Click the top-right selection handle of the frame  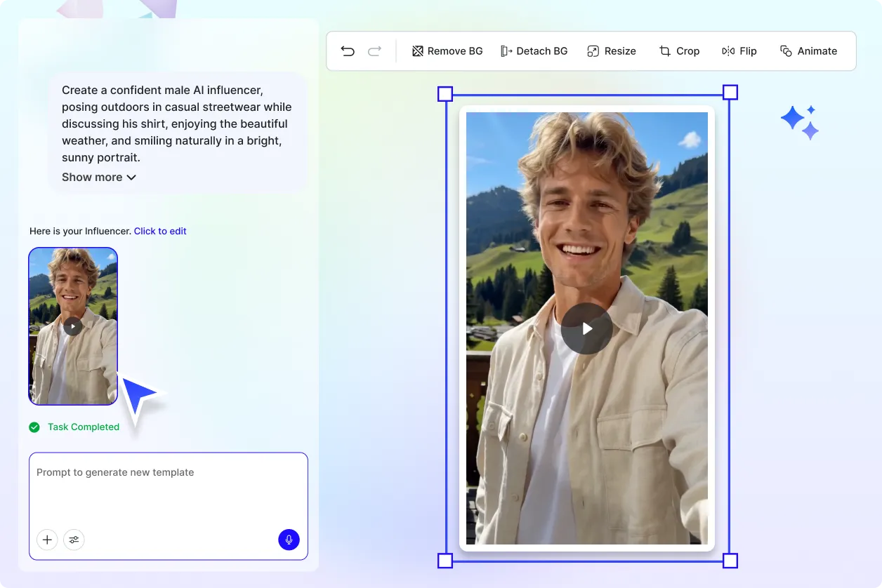tap(730, 93)
